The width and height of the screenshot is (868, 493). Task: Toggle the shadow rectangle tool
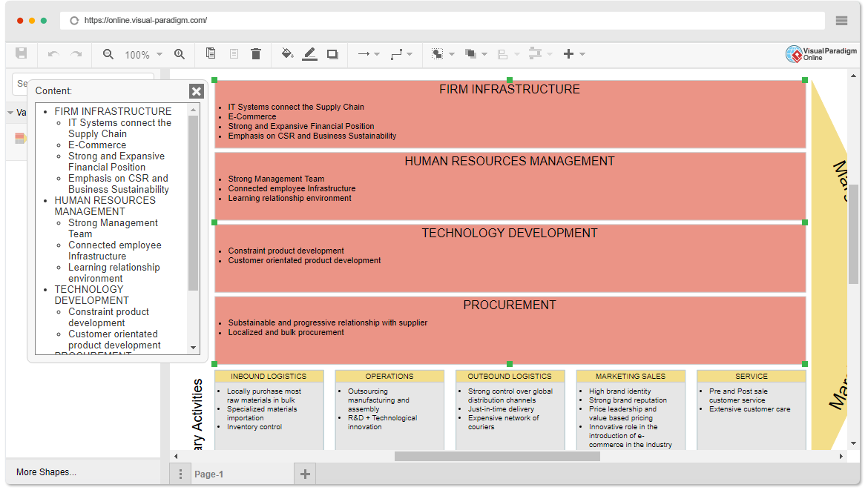(332, 54)
